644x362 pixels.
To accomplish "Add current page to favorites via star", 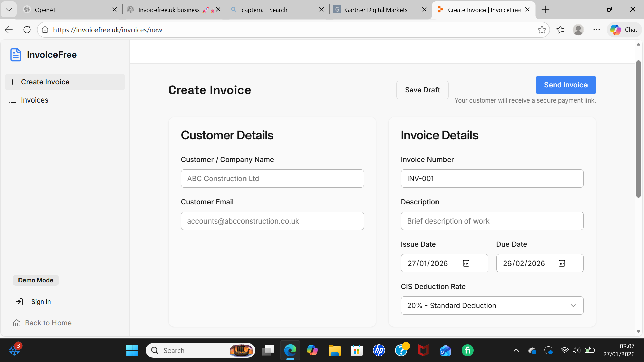I will 542,30.
